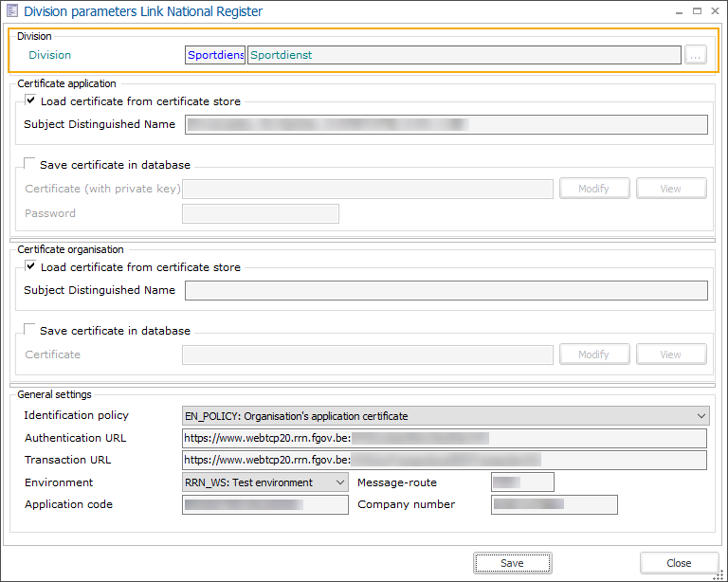Click the Password field
Viewport: 728px width, 582px height.
tap(261, 214)
